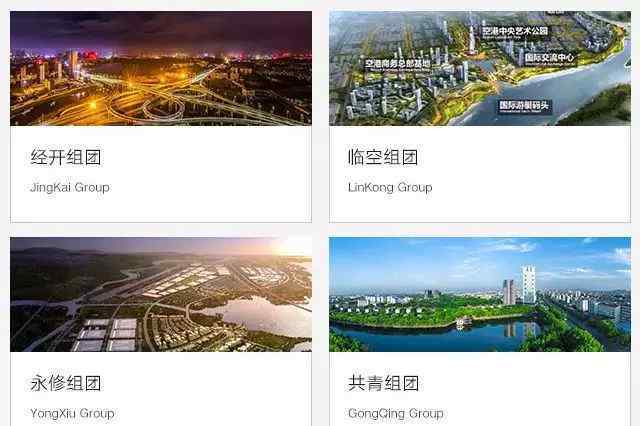Click the 经开组团 title

65,157
